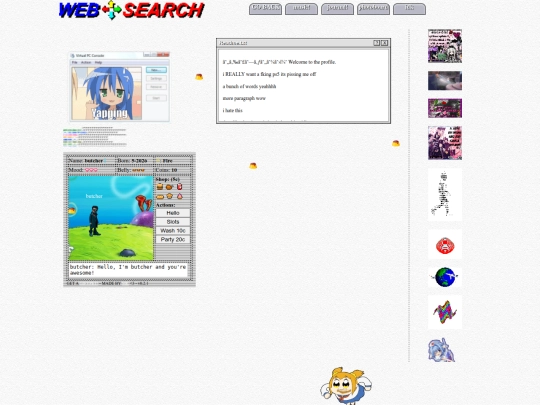540x405 pixels.
Task: Click the Party 20c action button
Action: pyautogui.click(x=173, y=239)
